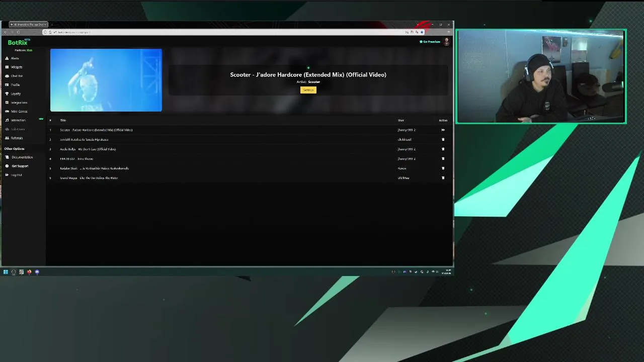Reload the page with the browser refresh icon

point(18,32)
